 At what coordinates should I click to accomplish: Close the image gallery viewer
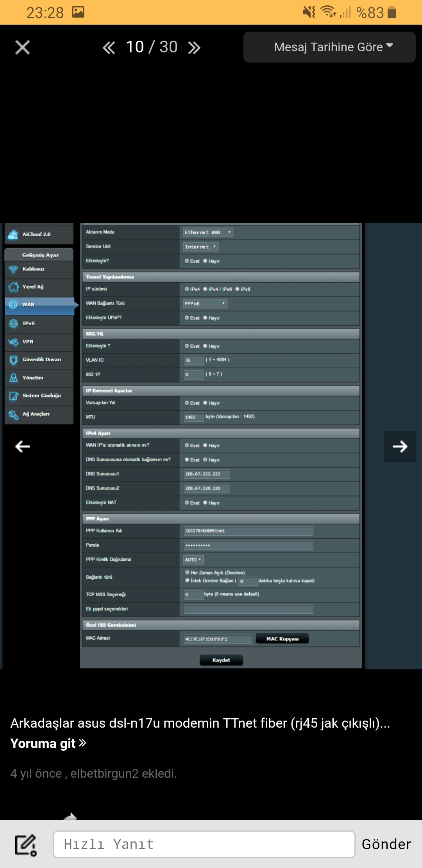click(22, 48)
